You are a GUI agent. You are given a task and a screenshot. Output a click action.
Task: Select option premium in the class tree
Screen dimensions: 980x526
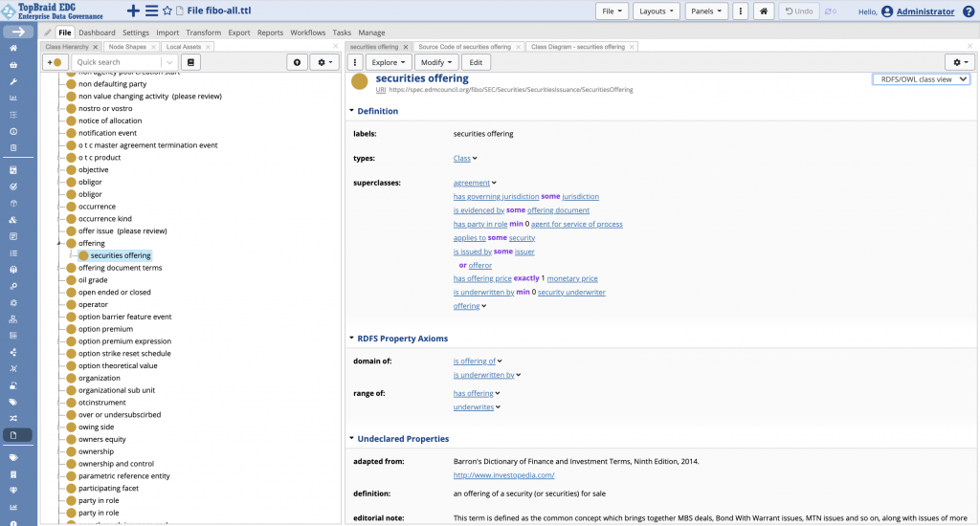[x=105, y=329]
